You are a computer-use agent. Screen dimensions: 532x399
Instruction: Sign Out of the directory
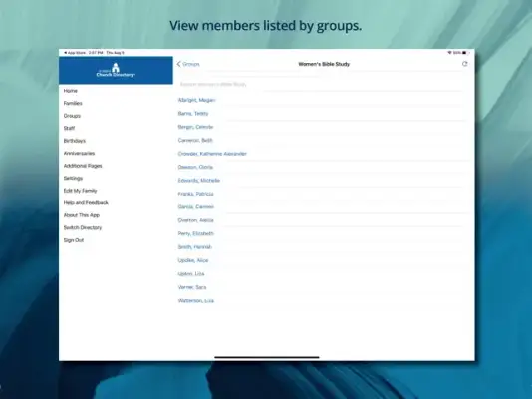point(74,240)
